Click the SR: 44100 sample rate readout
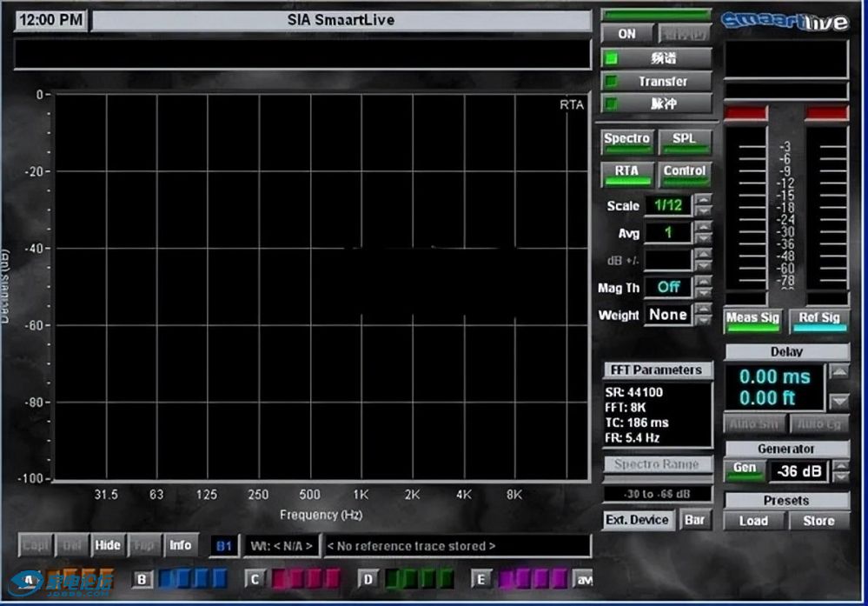Viewport: 868px width, 606px height. [x=633, y=392]
